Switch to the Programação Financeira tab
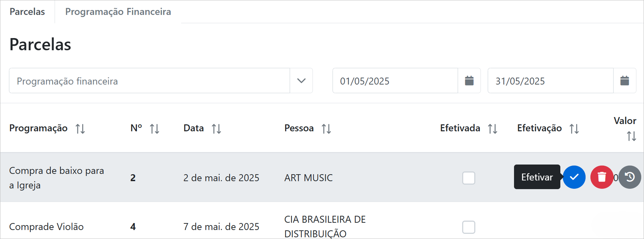 118,12
